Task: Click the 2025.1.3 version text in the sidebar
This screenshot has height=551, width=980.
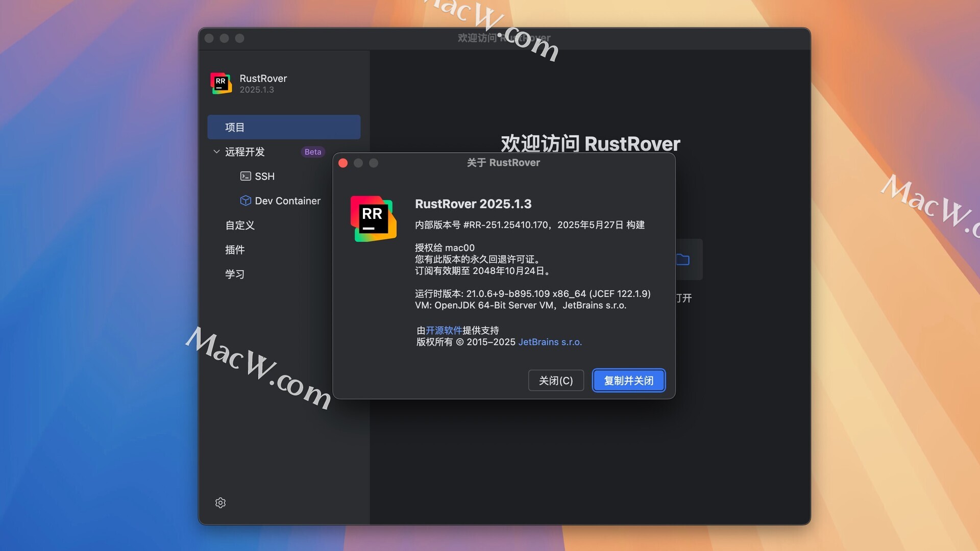Action: click(x=257, y=90)
